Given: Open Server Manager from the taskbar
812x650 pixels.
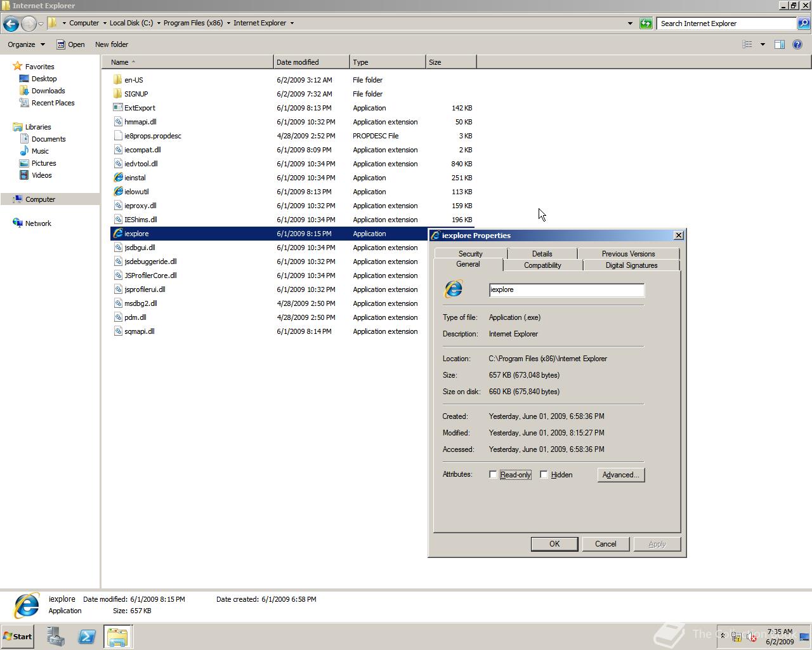Looking at the screenshot, I should click(55, 637).
